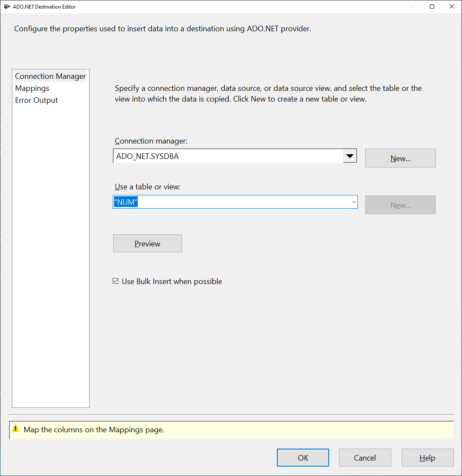Viewport: 462px width, 476px height.
Task: Open the table or view dropdown chevron
Action: (354, 202)
